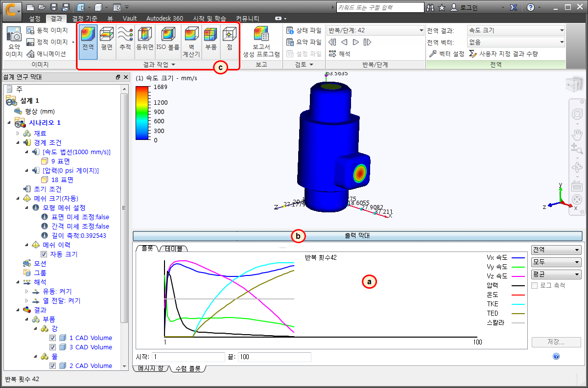Open 사용자 지정 결과 수량

coord(503,54)
